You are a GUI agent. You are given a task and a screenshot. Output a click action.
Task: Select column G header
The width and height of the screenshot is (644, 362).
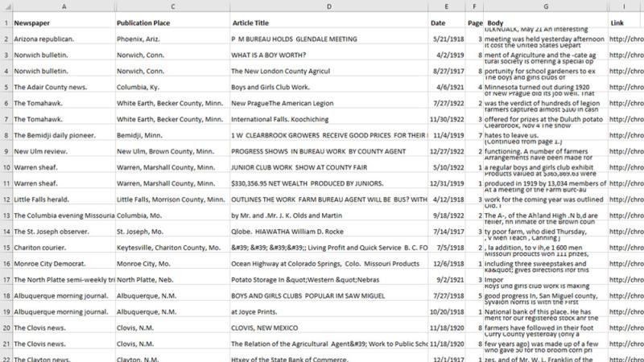pos(546,6)
